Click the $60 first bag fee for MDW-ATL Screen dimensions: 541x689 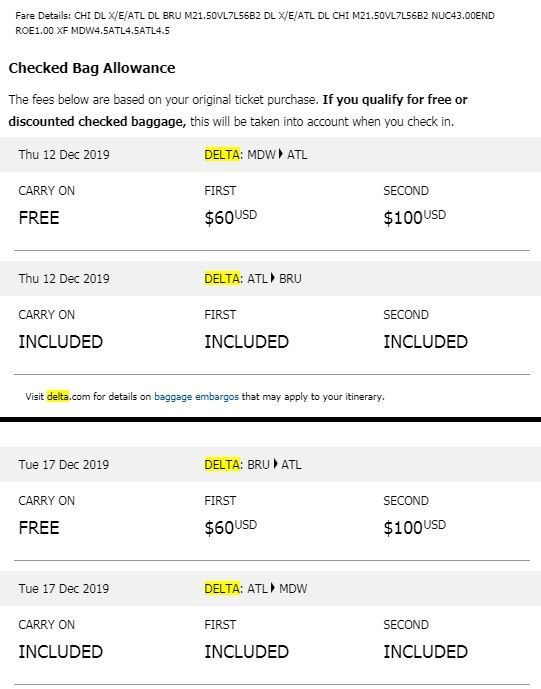point(230,217)
